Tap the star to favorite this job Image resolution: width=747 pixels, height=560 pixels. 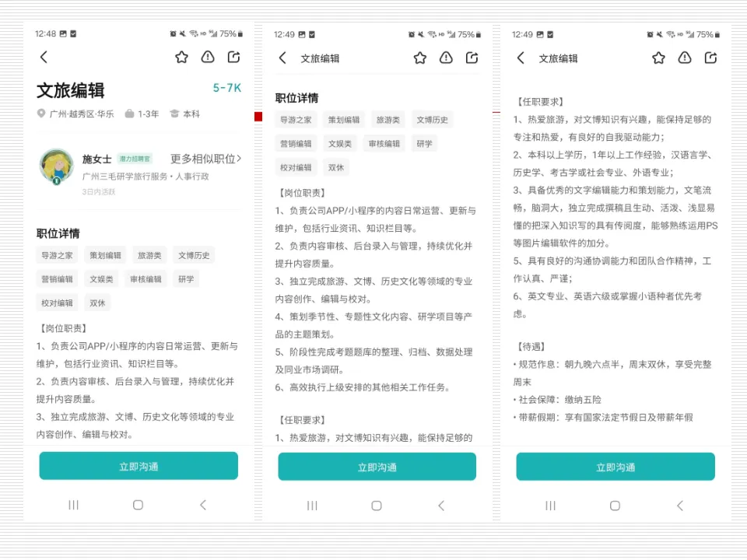[181, 57]
